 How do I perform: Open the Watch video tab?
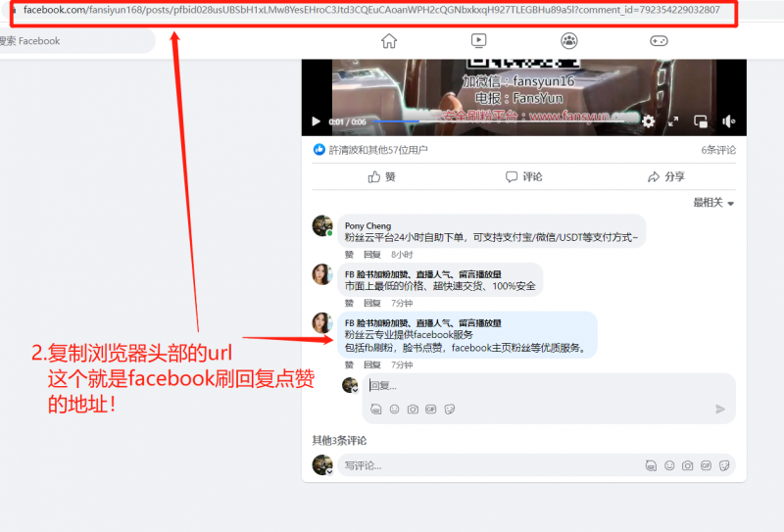[x=478, y=41]
